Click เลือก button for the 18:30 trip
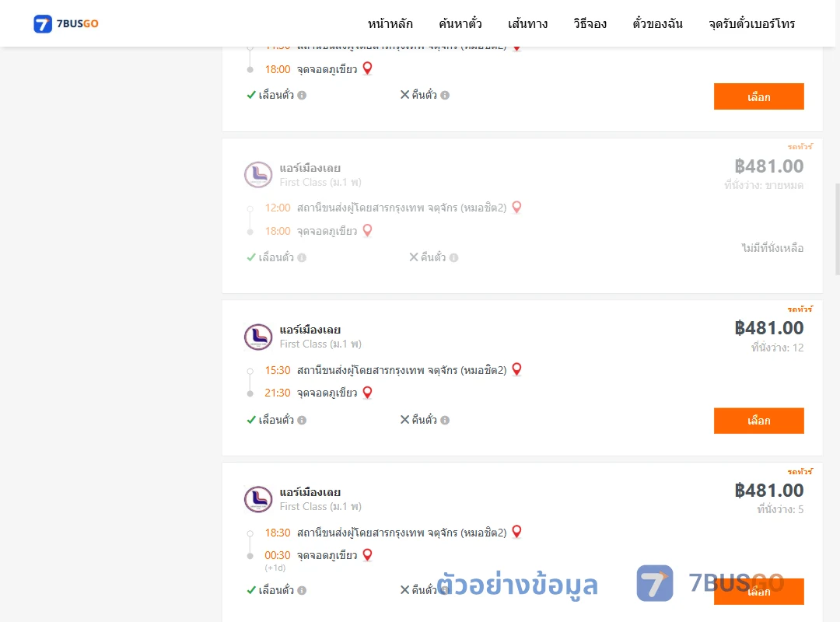This screenshot has height=622, width=840. point(758,592)
